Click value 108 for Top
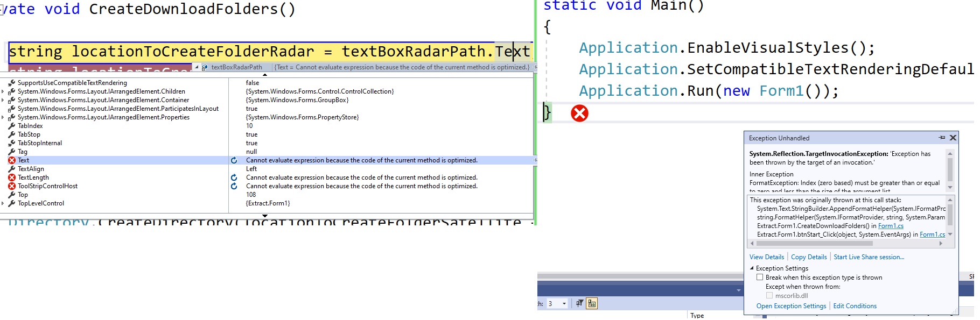This screenshot has height=320, width=980. coord(251,195)
